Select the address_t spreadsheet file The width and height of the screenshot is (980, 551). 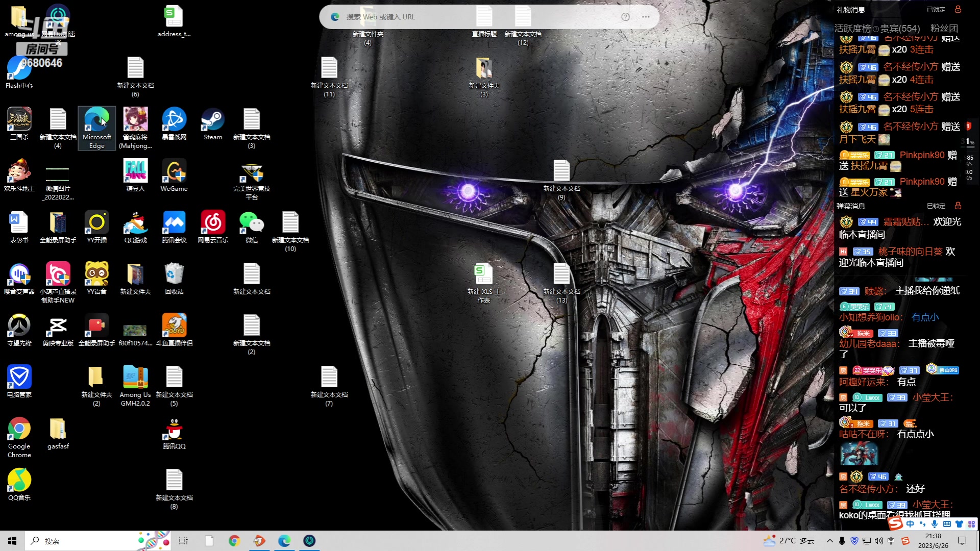tap(174, 21)
